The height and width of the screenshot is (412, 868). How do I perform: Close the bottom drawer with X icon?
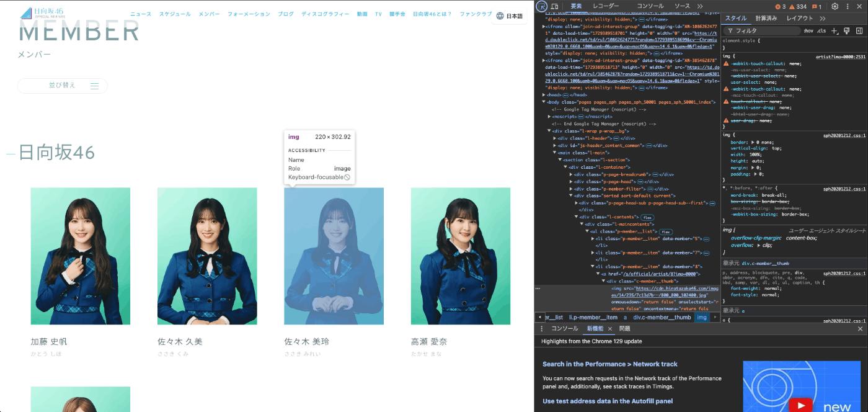coord(860,329)
